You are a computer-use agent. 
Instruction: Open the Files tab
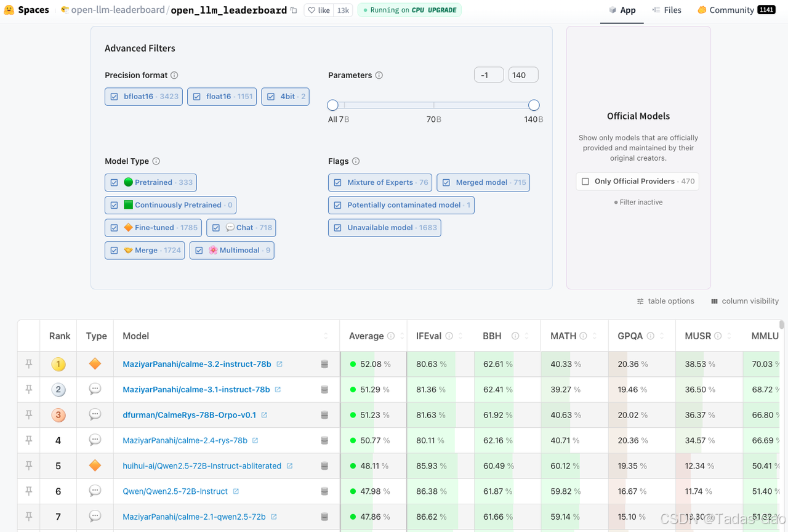point(666,10)
